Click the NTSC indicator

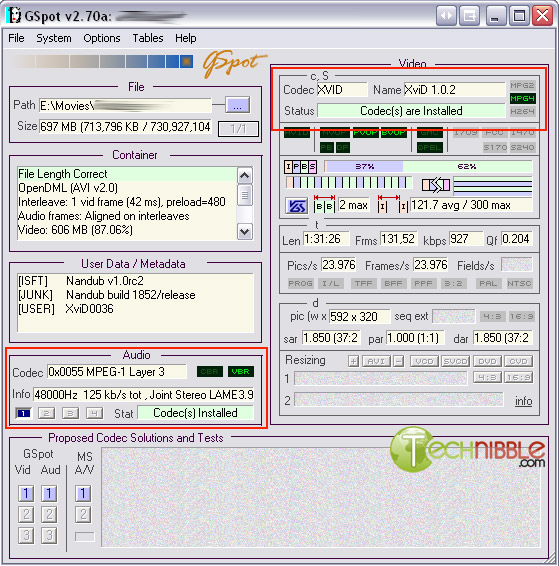[x=519, y=283]
